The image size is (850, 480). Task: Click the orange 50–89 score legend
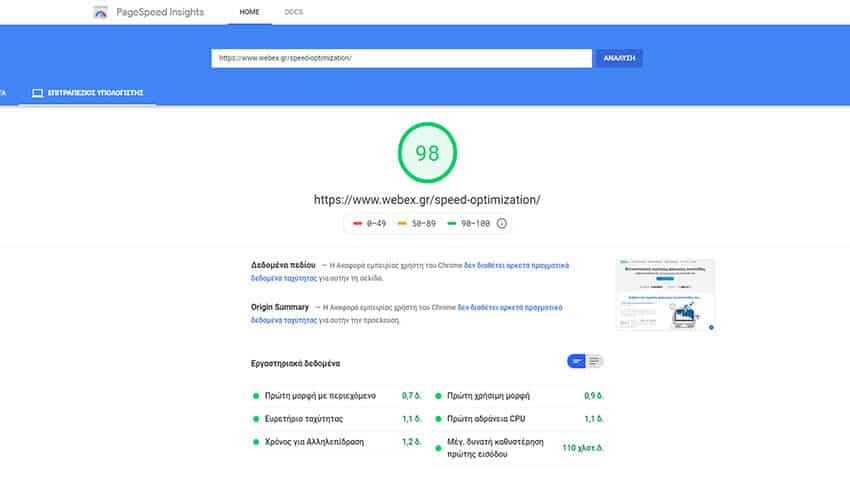point(416,223)
